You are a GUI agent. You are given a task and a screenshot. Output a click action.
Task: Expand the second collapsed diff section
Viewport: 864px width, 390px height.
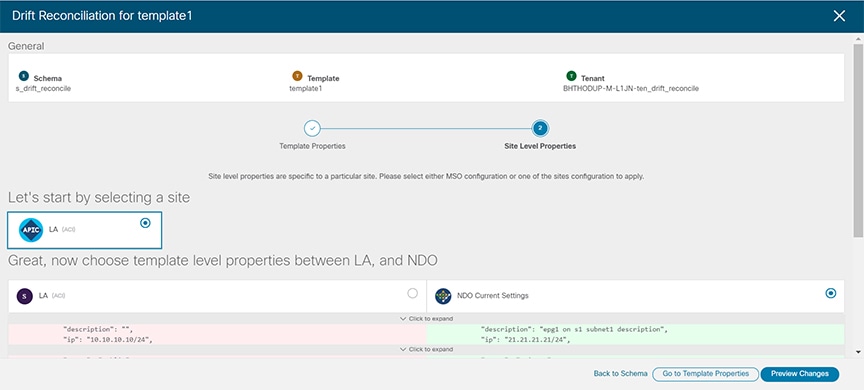point(426,349)
